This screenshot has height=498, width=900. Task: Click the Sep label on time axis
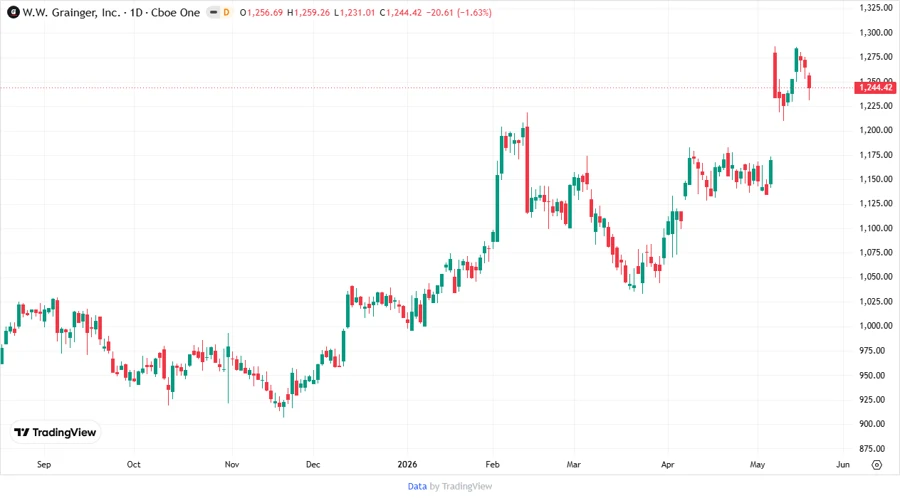44,465
